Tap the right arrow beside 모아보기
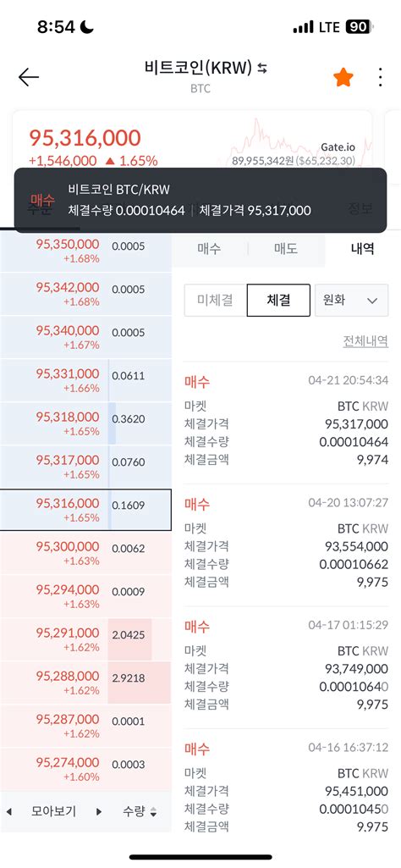This screenshot has height=868, width=401. [x=99, y=812]
